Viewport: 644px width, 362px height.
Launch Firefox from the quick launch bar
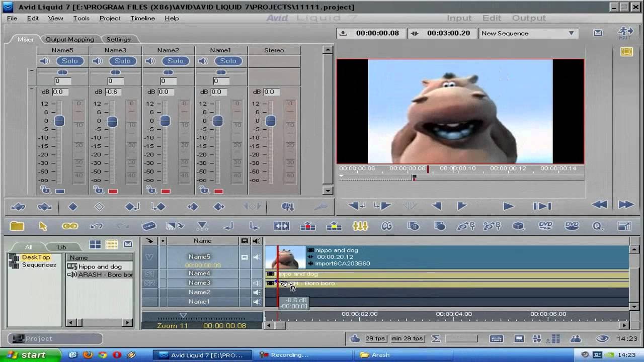tap(88, 355)
